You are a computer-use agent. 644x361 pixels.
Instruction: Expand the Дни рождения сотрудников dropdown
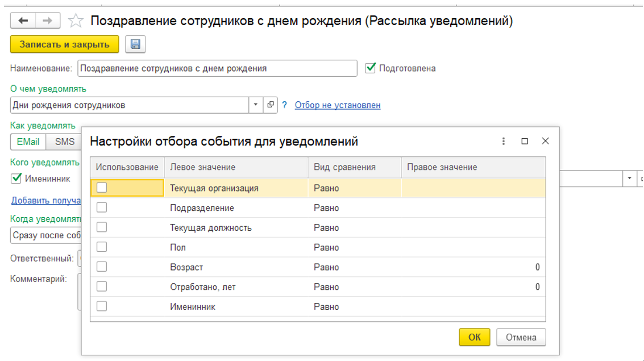256,105
